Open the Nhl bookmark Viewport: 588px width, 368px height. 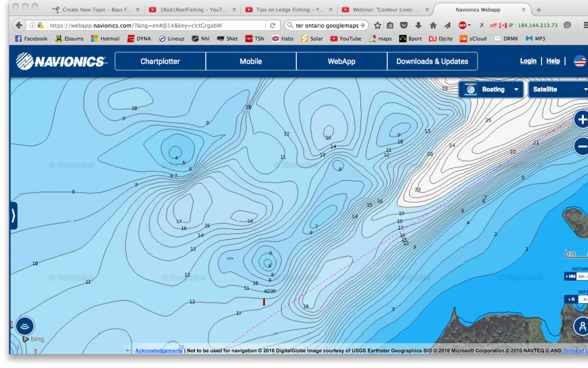tap(201, 38)
